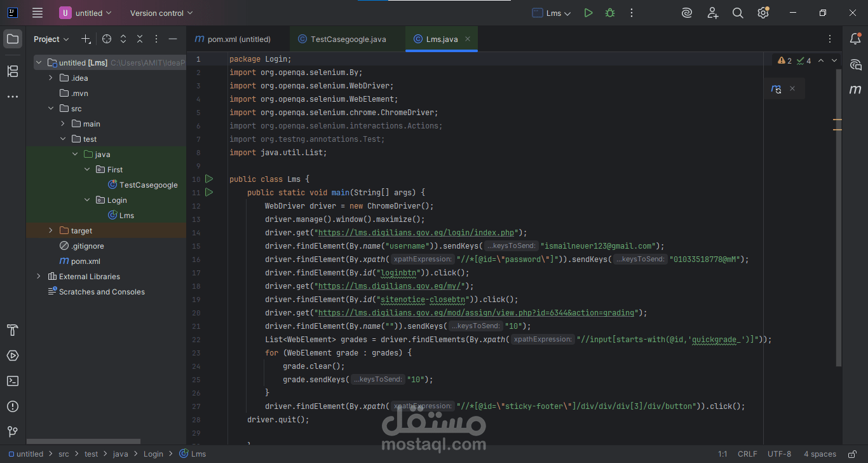Expand the target folder
The image size is (868, 463).
(x=51, y=231)
